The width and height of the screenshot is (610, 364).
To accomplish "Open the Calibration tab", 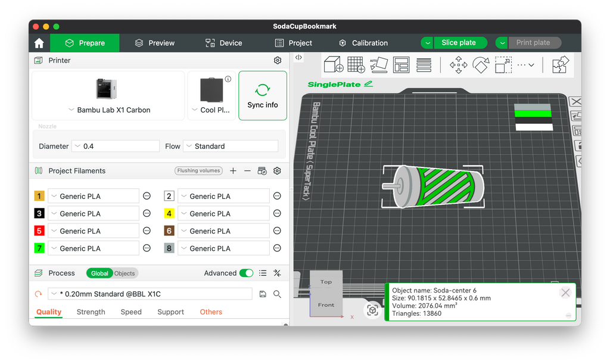I will [363, 43].
